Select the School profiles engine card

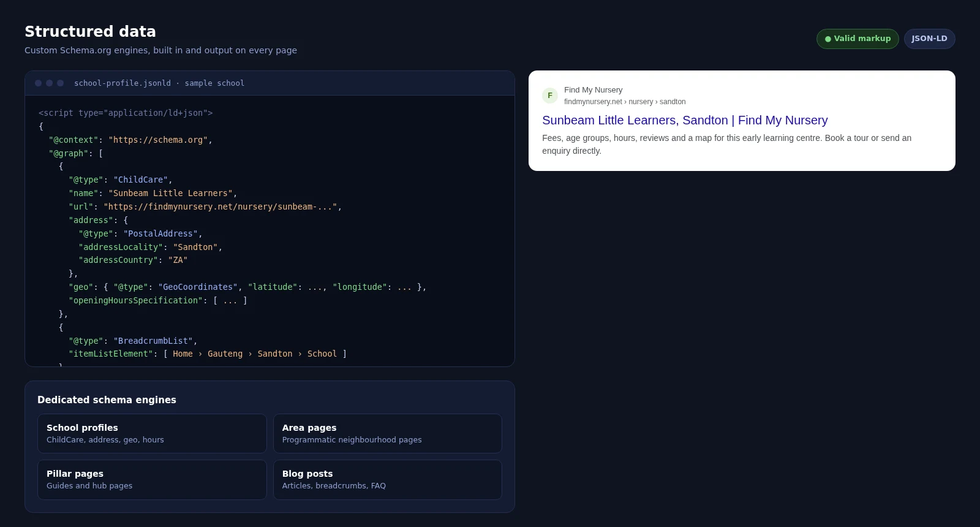coord(152,433)
